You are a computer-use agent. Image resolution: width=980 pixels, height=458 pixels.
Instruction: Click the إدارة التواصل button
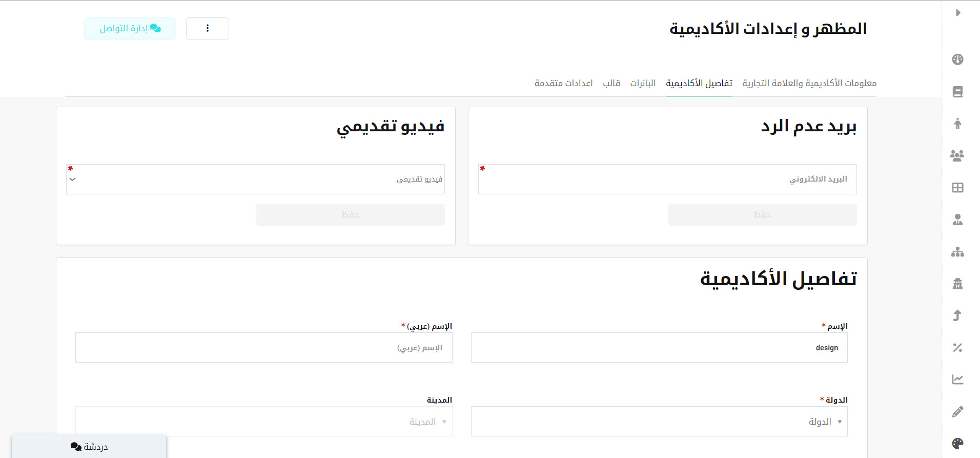(x=130, y=29)
